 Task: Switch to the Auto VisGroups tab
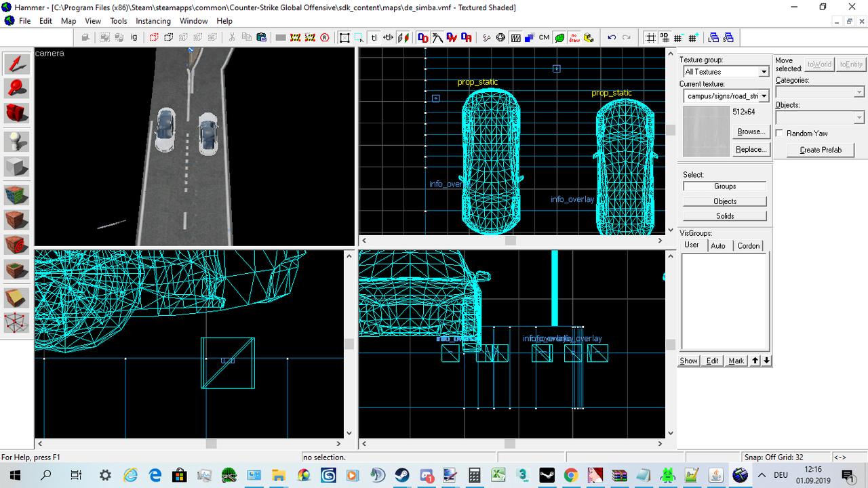(x=718, y=246)
